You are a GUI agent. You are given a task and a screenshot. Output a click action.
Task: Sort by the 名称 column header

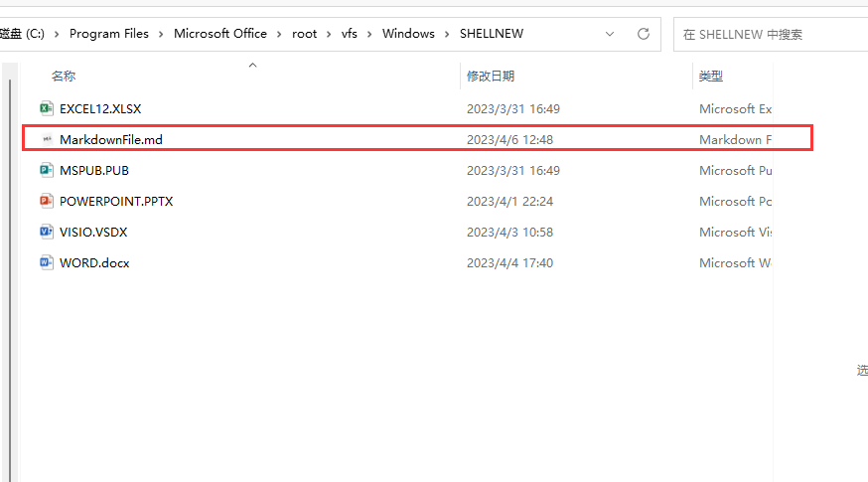point(64,76)
